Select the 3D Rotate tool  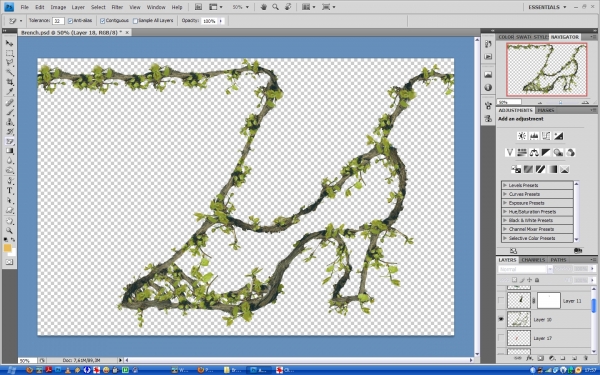(x=10, y=221)
